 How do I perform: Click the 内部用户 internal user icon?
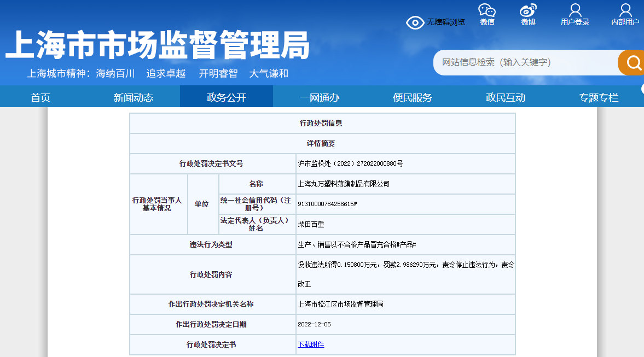(x=625, y=10)
